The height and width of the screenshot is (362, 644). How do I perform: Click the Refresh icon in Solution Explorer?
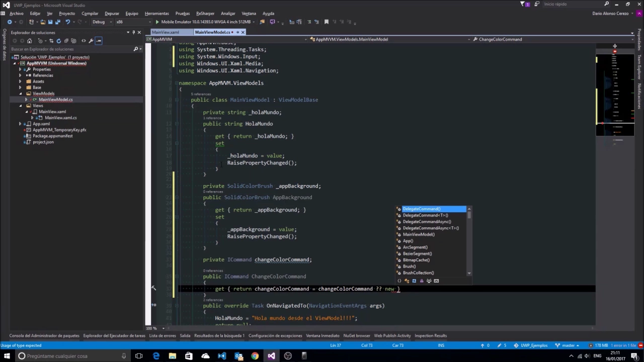pos(58,41)
